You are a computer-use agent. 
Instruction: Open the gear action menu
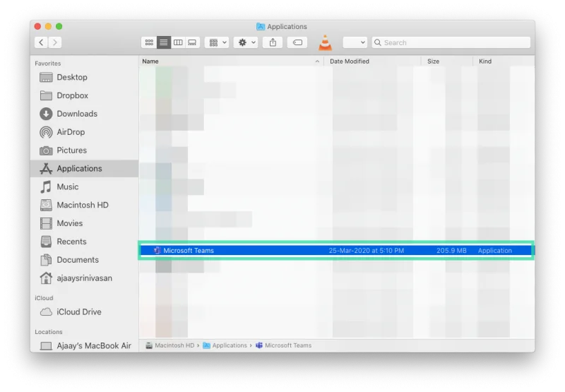pos(246,42)
